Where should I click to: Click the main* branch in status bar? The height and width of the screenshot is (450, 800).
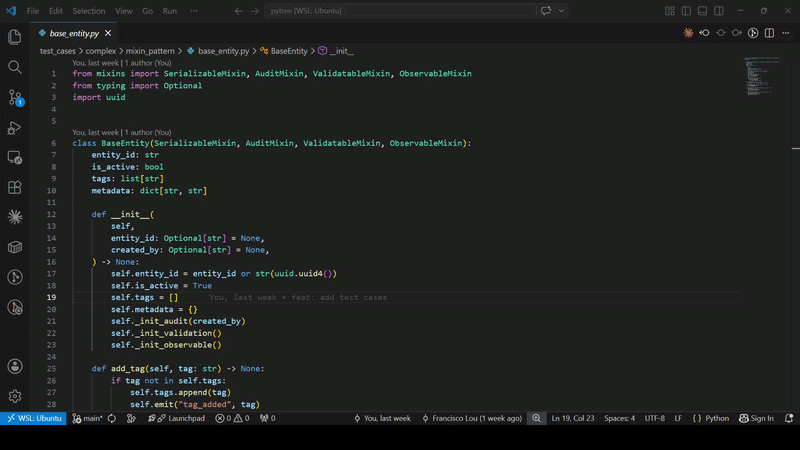pyautogui.click(x=87, y=418)
